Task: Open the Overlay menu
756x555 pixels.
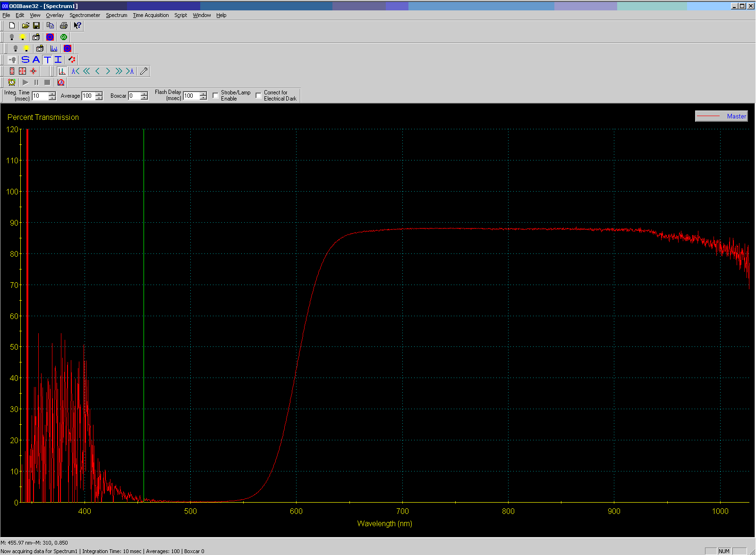Action: tap(55, 15)
